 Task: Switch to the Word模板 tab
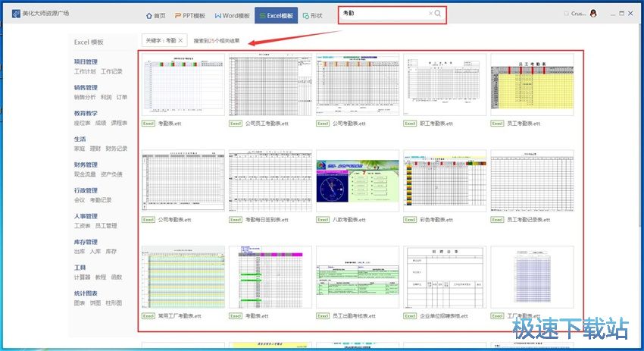click(232, 16)
